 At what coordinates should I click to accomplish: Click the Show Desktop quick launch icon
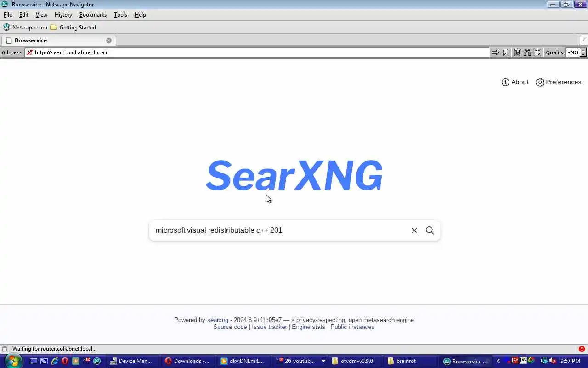click(33, 361)
